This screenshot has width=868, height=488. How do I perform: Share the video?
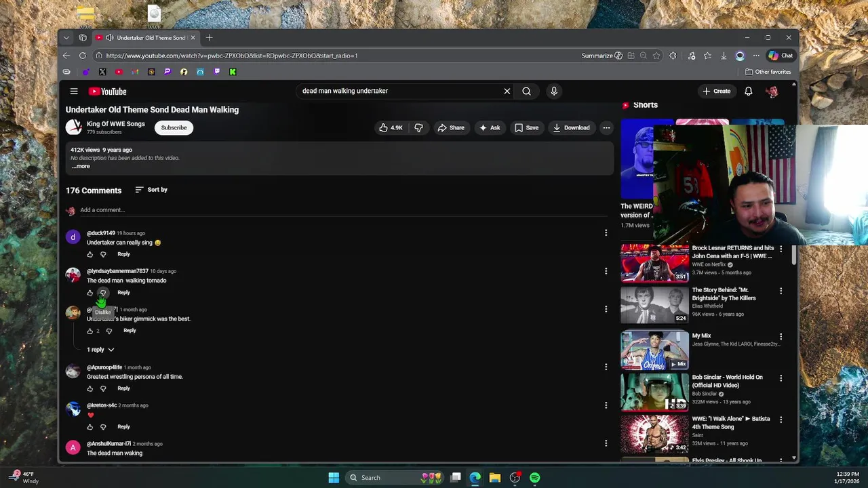click(451, 127)
